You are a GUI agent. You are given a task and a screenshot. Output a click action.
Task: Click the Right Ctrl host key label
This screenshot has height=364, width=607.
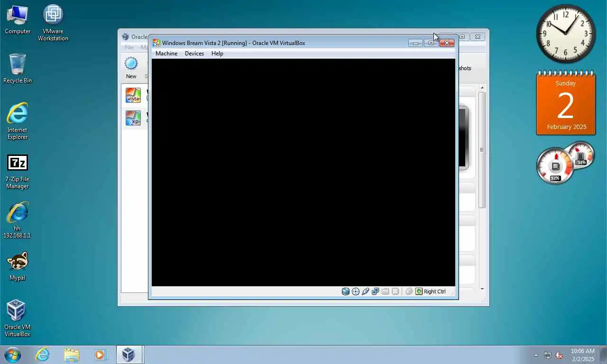click(435, 291)
